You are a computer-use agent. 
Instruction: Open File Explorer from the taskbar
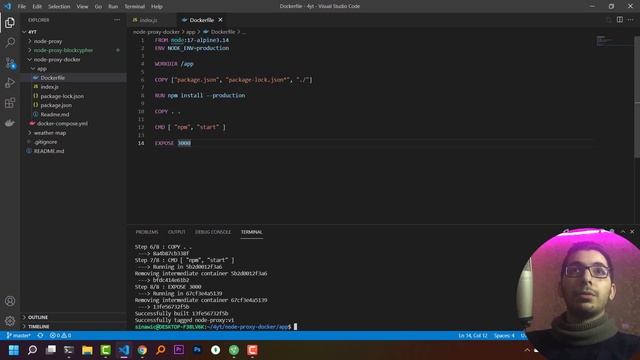pyautogui.click(x=87, y=350)
